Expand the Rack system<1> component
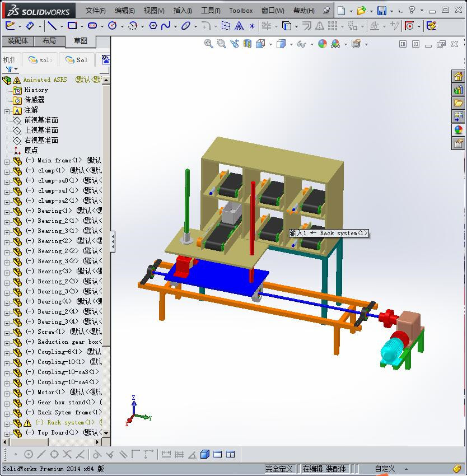Viewport: 467px width, 476px height. (7, 424)
